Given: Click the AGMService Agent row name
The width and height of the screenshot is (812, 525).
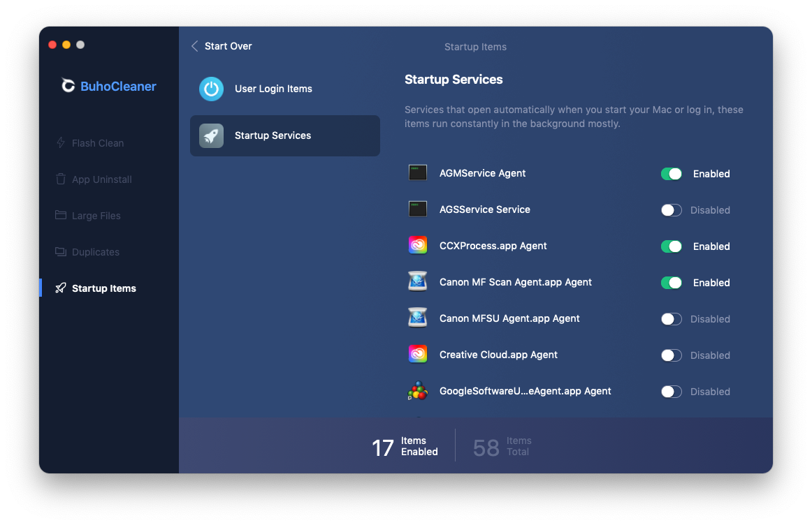Looking at the screenshot, I should click(482, 173).
